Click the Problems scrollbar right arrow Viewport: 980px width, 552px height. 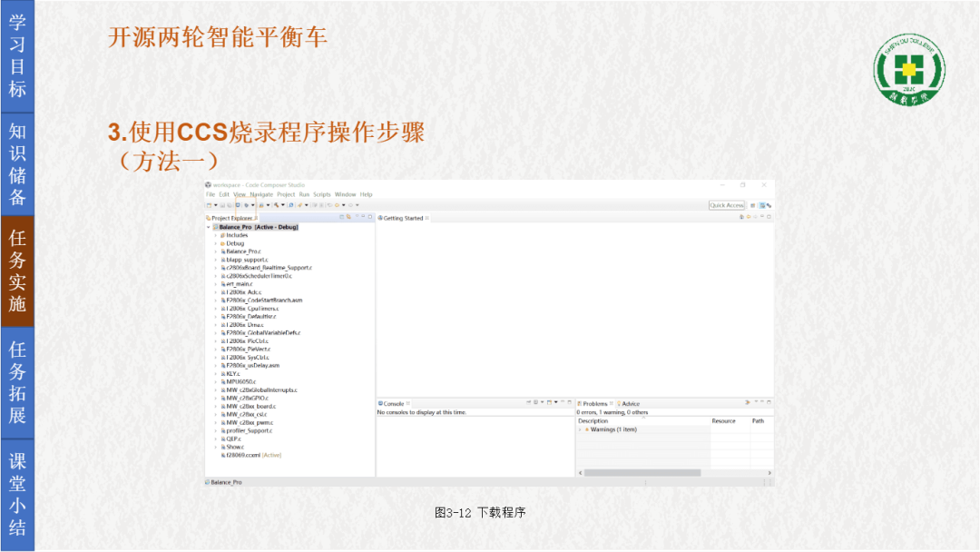pyautogui.click(x=769, y=473)
